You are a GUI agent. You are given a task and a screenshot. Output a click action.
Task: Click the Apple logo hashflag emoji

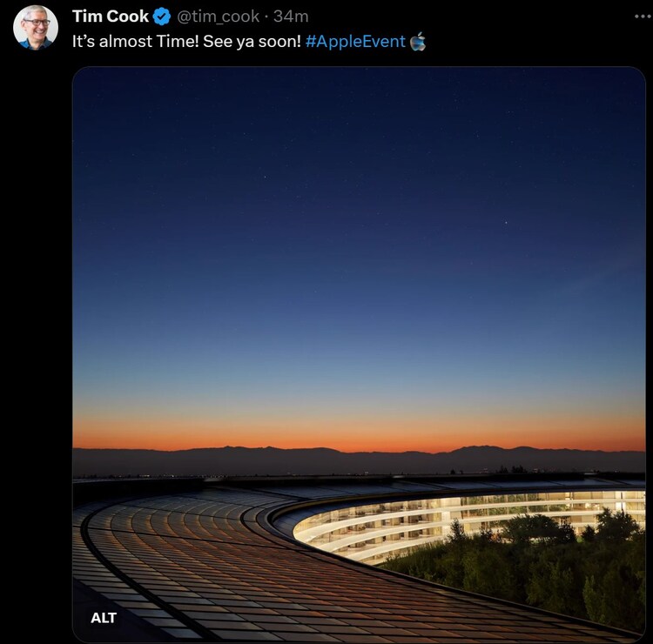418,42
